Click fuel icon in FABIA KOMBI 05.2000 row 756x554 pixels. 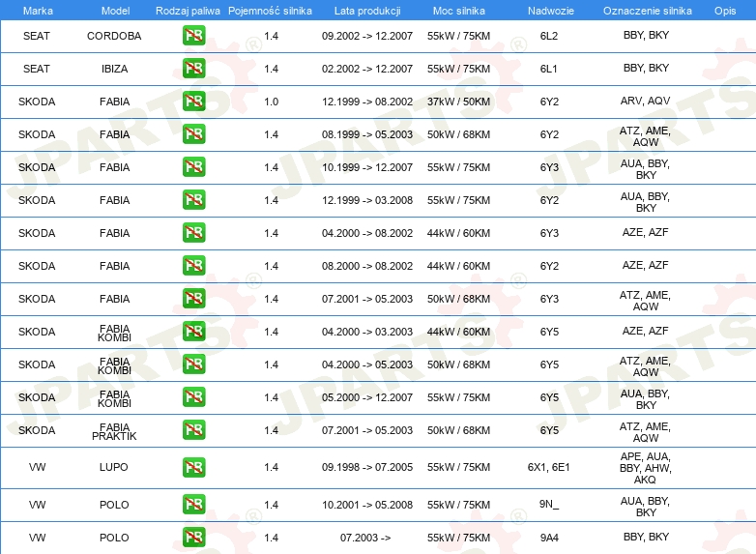coord(193,396)
